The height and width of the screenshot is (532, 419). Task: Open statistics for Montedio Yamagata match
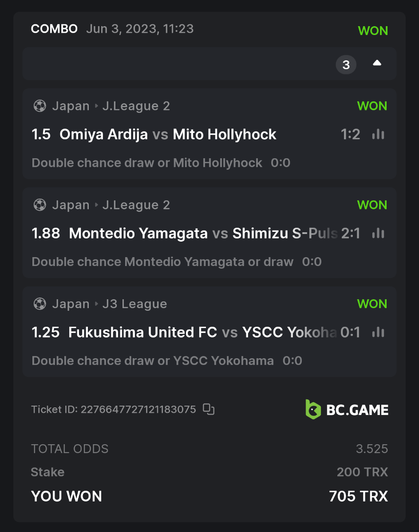(378, 233)
